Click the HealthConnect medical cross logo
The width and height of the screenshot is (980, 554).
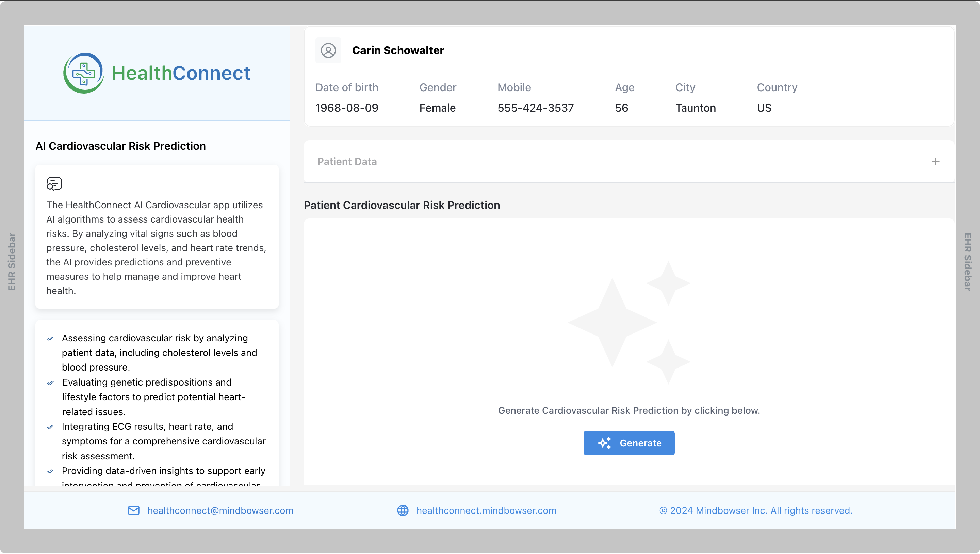(83, 73)
